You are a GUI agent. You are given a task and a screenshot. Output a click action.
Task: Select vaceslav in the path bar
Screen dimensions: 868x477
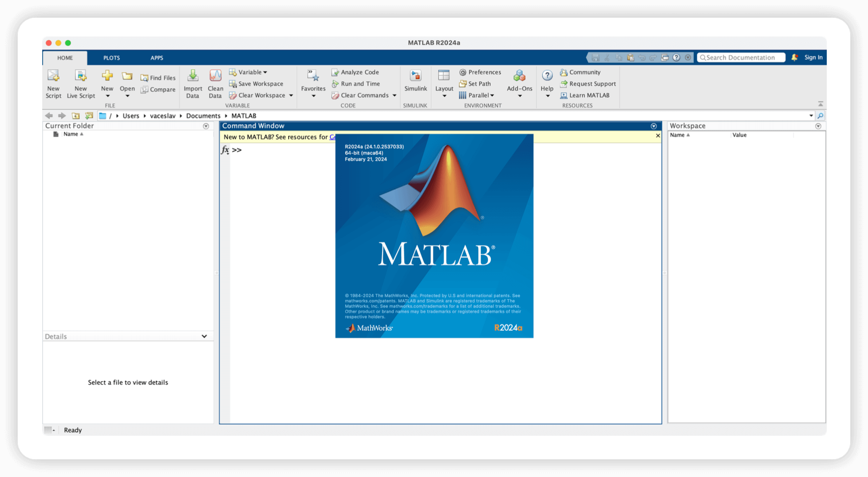[x=163, y=116]
